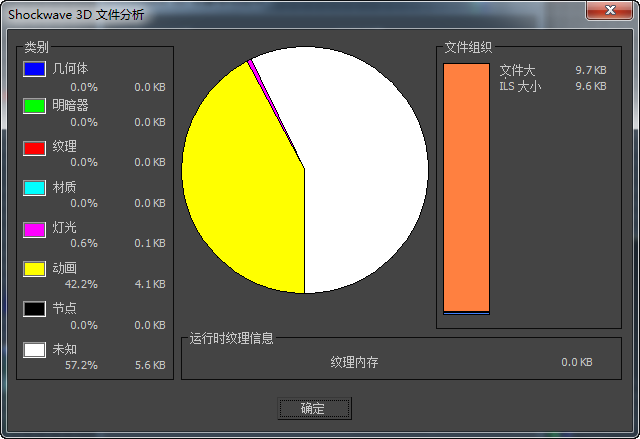
Task: Click the cyan 材质 color swatch
Action: pos(34,188)
